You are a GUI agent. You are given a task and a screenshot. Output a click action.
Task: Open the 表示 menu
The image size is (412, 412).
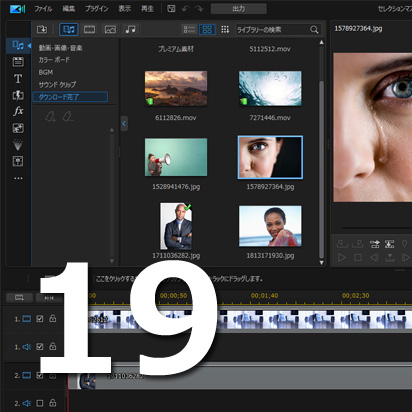click(x=125, y=9)
